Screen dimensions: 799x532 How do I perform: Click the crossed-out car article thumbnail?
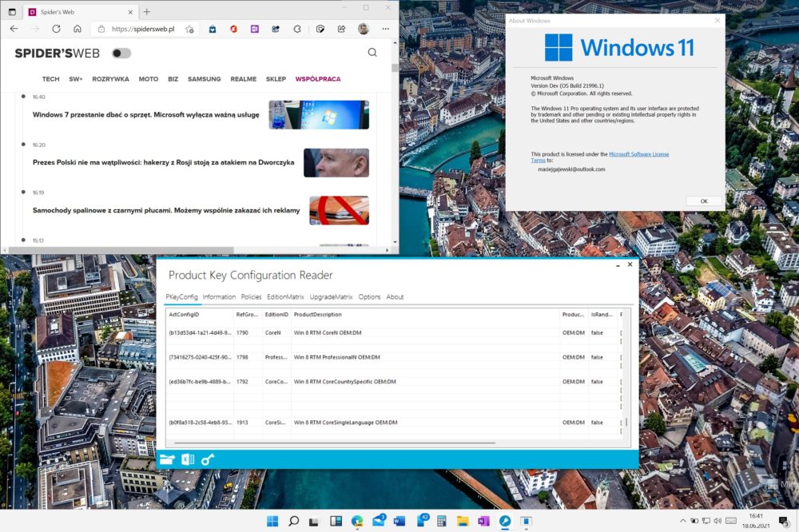(x=339, y=210)
